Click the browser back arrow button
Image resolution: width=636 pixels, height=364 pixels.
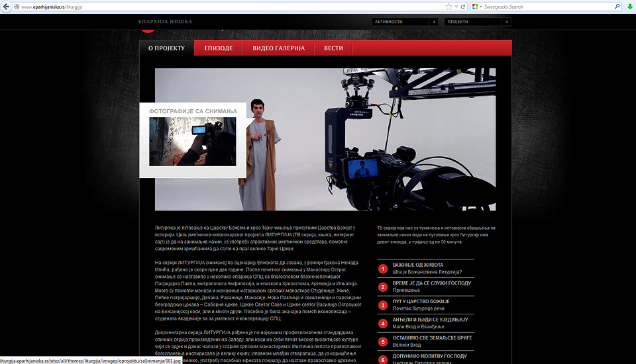pyautogui.click(x=6, y=7)
